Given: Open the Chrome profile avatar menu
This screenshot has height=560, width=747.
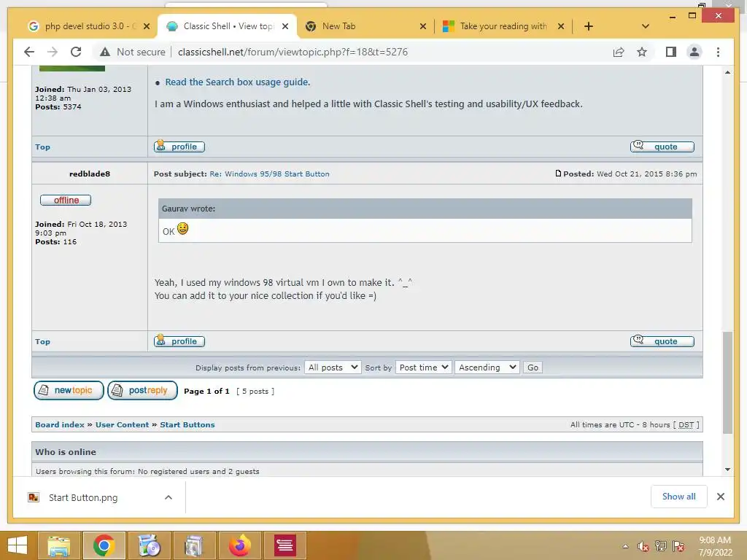Looking at the screenshot, I should (x=694, y=52).
